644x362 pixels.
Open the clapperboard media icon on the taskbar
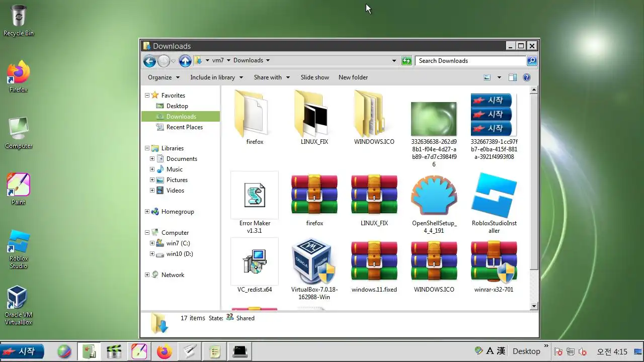(114, 351)
